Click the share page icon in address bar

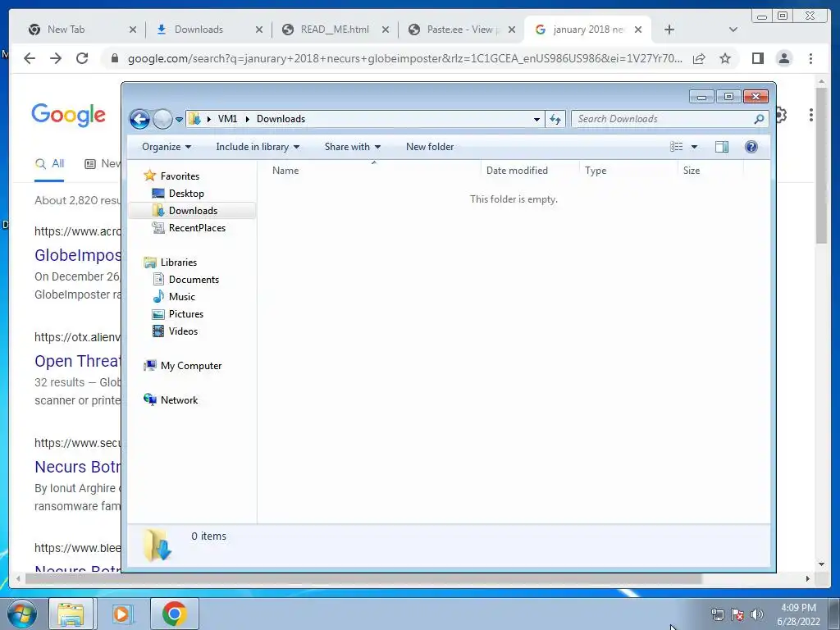[699, 59]
